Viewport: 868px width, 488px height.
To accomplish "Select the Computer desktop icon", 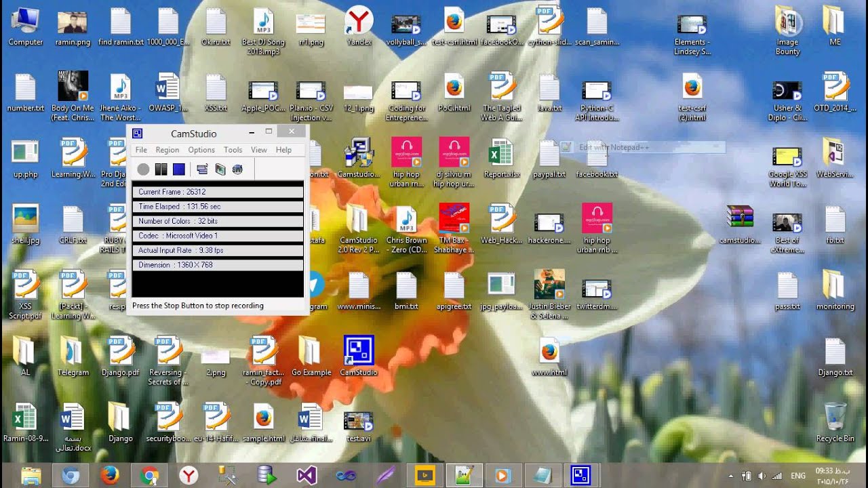I will click(26, 27).
